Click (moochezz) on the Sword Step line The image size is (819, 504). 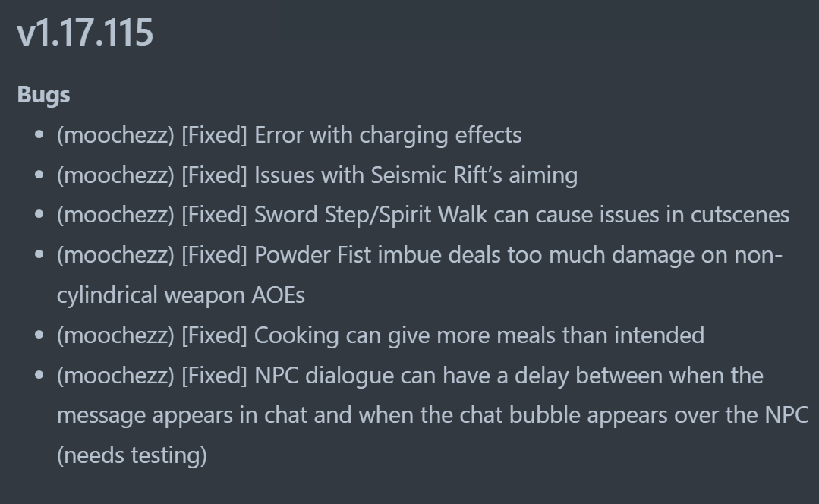click(115, 215)
